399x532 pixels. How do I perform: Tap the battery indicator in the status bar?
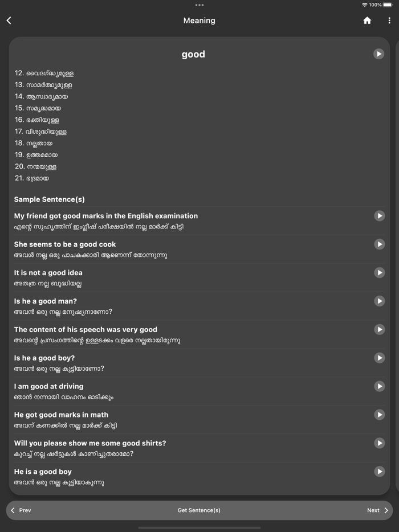click(x=388, y=5)
